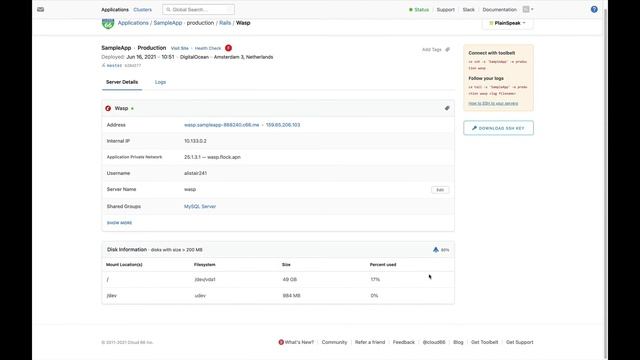Select the /dev/vda1 filesystem cell

[x=205, y=280]
